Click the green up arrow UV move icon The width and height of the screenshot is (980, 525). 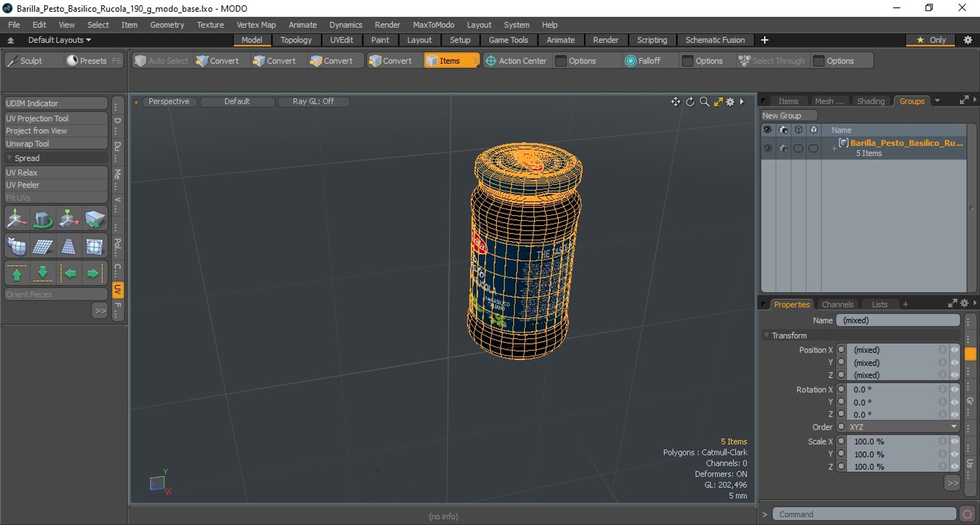(17, 274)
